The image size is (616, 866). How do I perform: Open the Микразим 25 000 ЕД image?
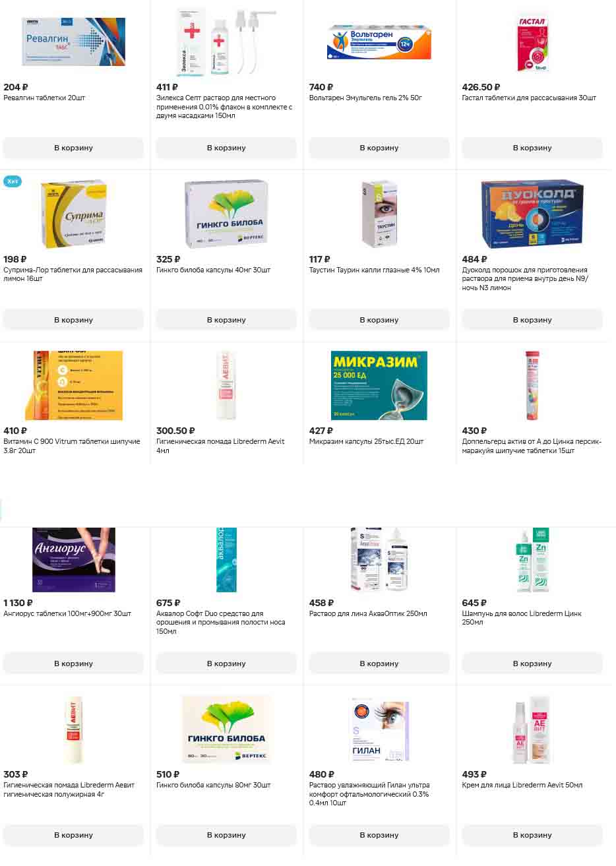[x=379, y=385]
